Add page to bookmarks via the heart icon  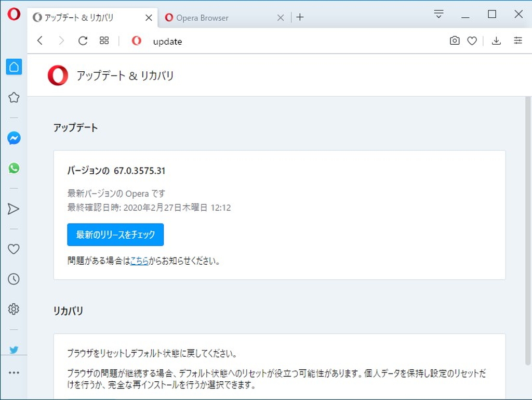[472, 41]
